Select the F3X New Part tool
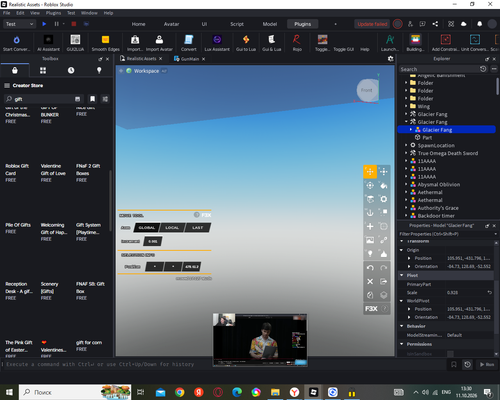Image resolution: width=500 pixels, height=400 pixels. (370, 226)
